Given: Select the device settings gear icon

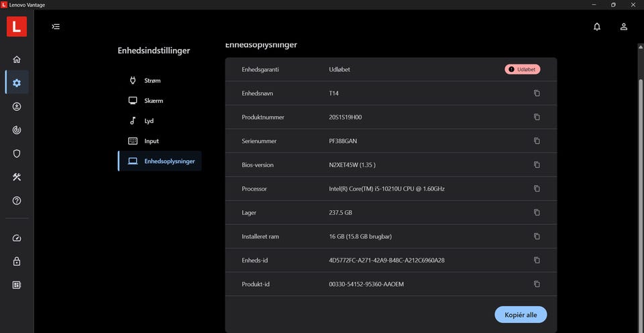Looking at the screenshot, I should pos(17,83).
